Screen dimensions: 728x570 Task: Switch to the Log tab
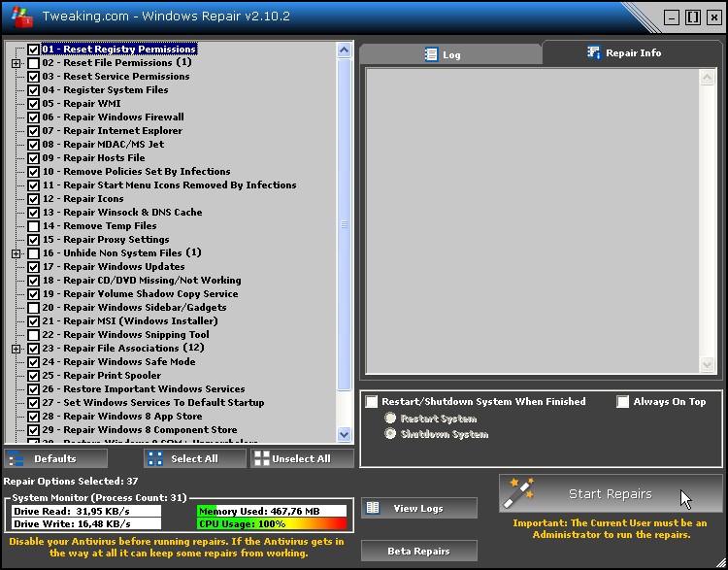click(449, 54)
